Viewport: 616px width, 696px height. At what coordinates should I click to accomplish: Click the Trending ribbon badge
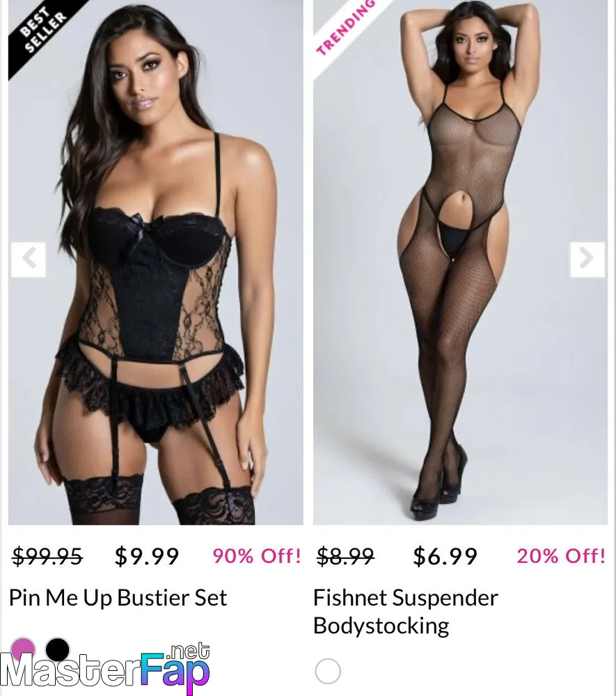tap(346, 29)
